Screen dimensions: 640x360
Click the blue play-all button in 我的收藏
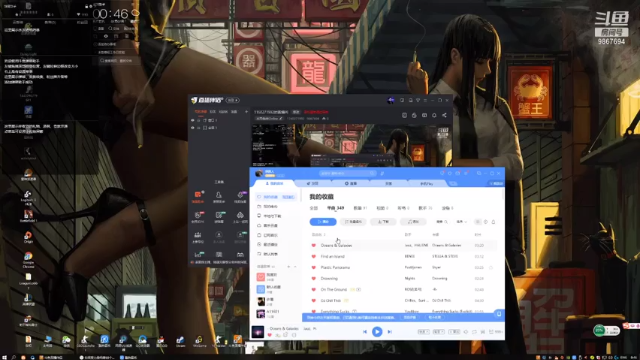tap(323, 222)
